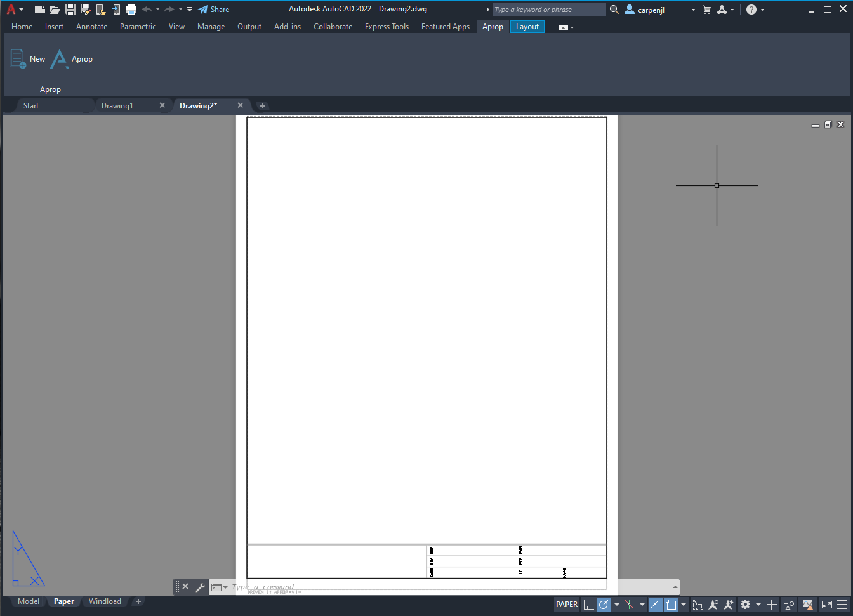Viewport: 853px width, 616px height.
Task: Expand the Quick Access Toolbar customize arrow
Action: [190, 10]
